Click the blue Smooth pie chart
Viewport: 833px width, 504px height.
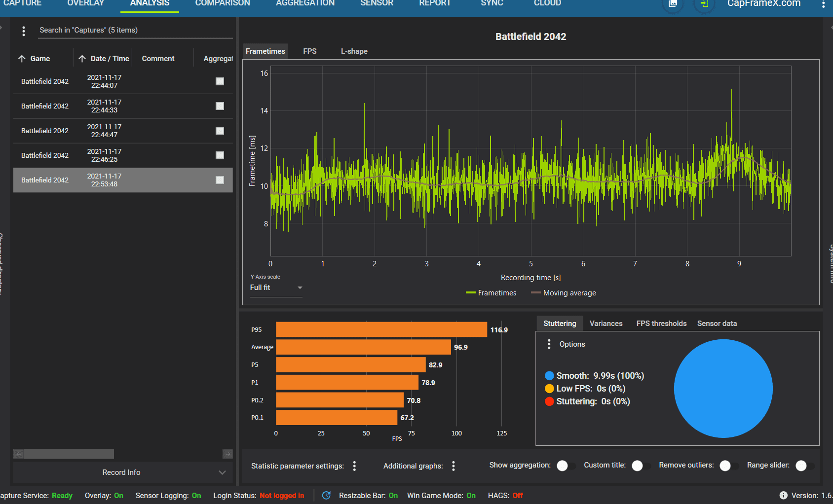pyautogui.click(x=723, y=389)
